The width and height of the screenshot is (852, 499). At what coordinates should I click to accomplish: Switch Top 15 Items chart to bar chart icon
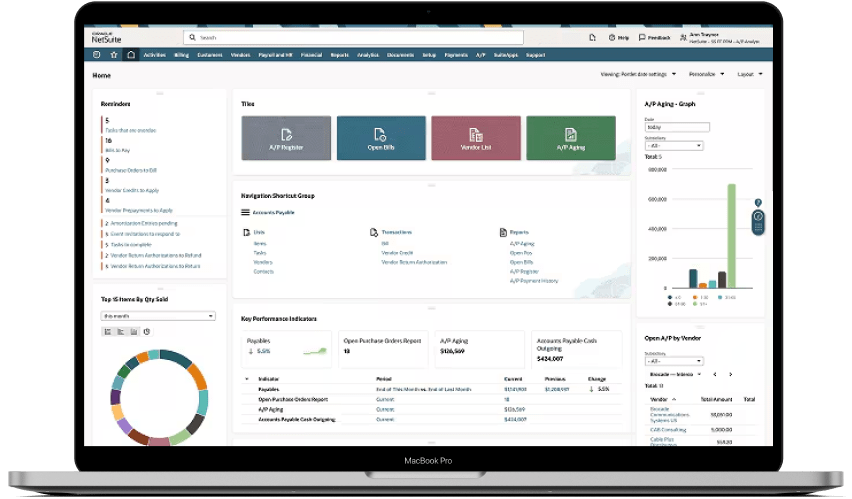click(x=121, y=332)
